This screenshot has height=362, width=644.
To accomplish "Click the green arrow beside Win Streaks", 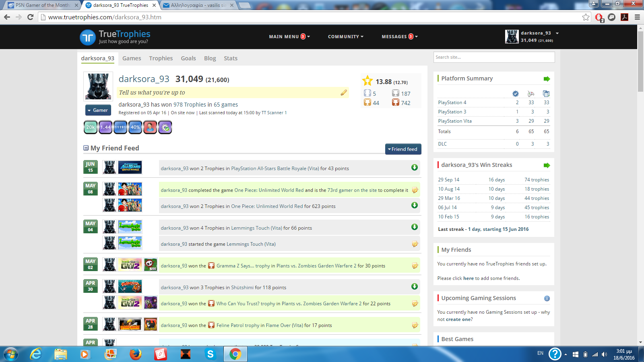I will pyautogui.click(x=546, y=165).
